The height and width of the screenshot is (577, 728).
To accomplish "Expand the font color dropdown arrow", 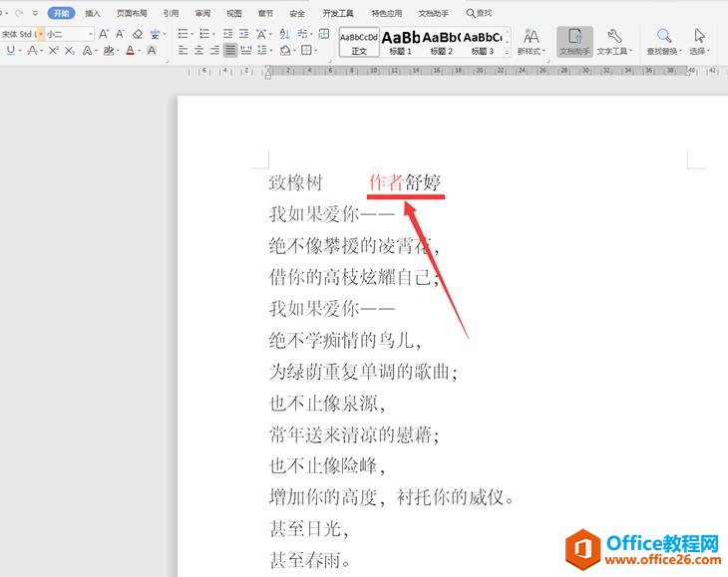I will 139,51.
